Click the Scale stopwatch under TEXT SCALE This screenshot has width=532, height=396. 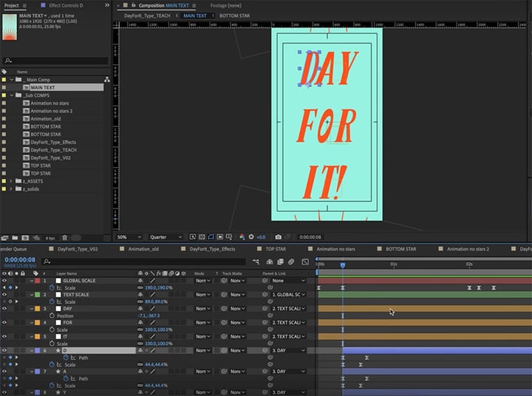(52, 301)
